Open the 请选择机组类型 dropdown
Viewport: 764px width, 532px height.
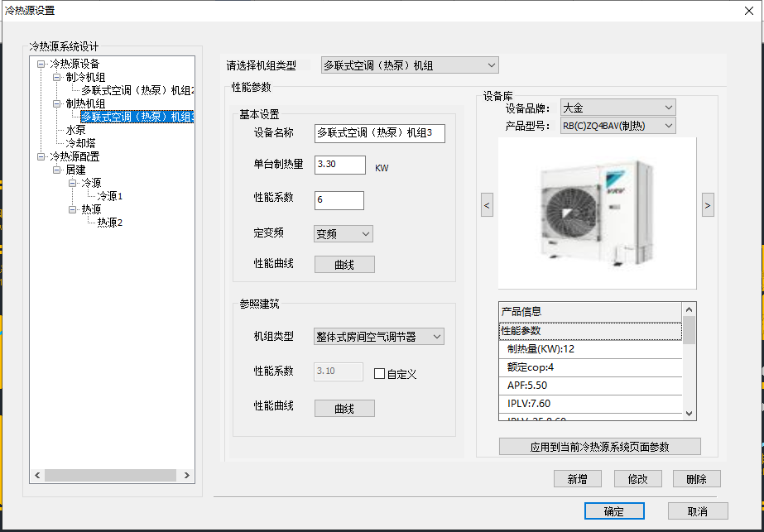410,65
